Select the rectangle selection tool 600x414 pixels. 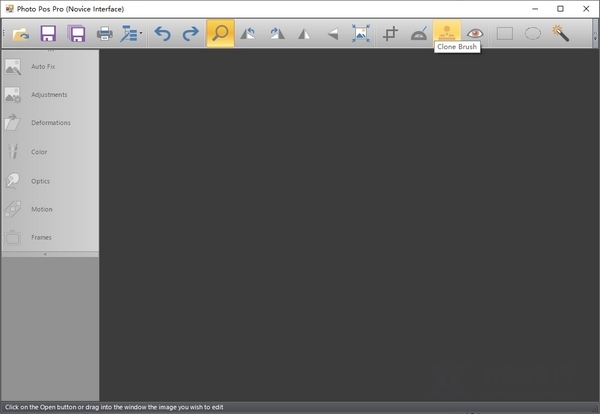tap(504, 34)
